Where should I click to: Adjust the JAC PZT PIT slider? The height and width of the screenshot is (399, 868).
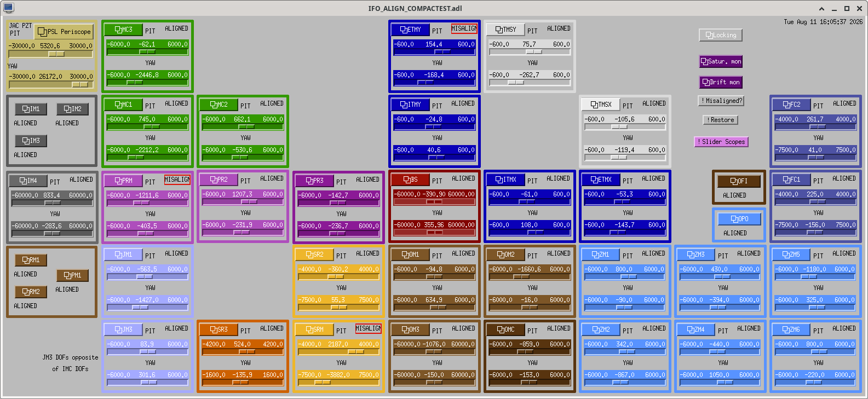click(51, 54)
